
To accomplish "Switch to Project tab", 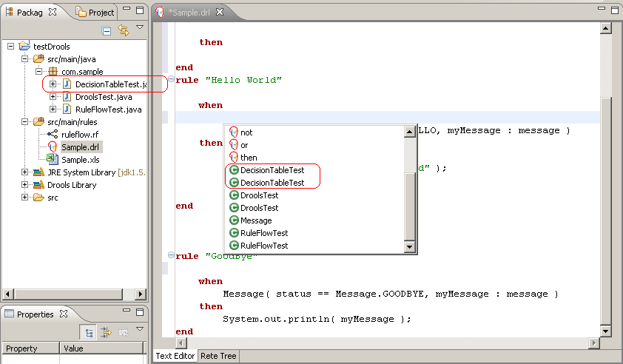I will coord(95,13).
